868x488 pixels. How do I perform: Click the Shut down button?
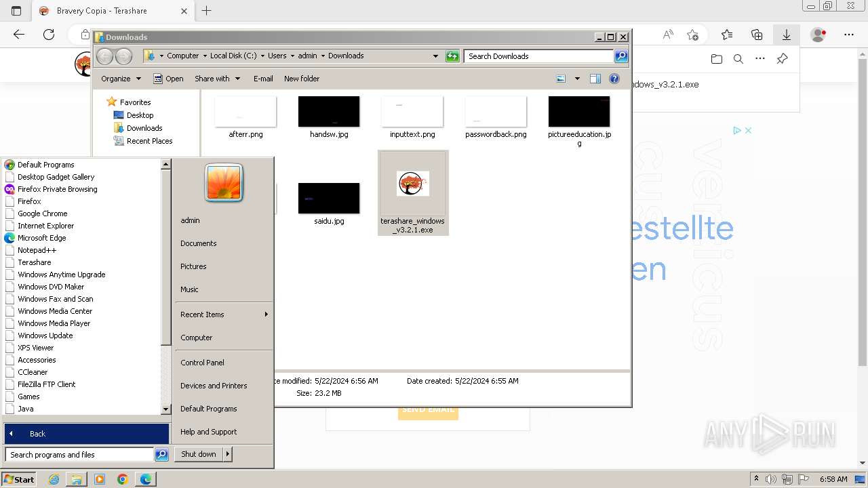click(199, 454)
